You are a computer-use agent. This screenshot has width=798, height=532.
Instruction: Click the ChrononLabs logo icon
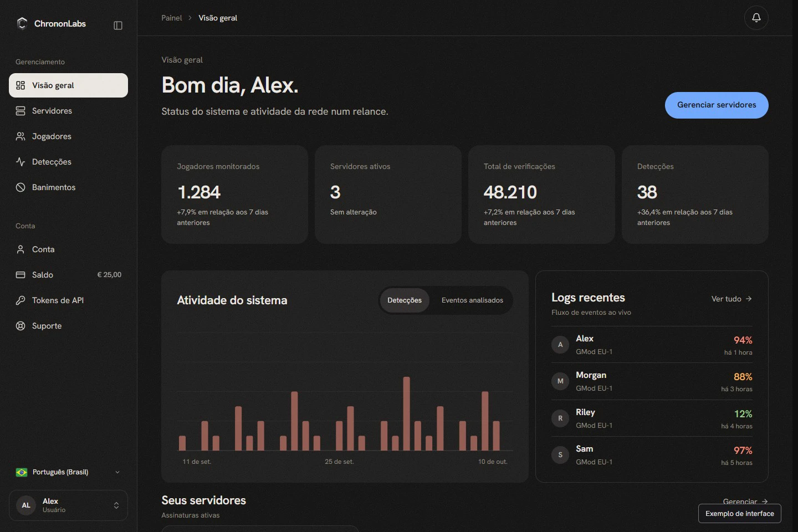pyautogui.click(x=22, y=23)
